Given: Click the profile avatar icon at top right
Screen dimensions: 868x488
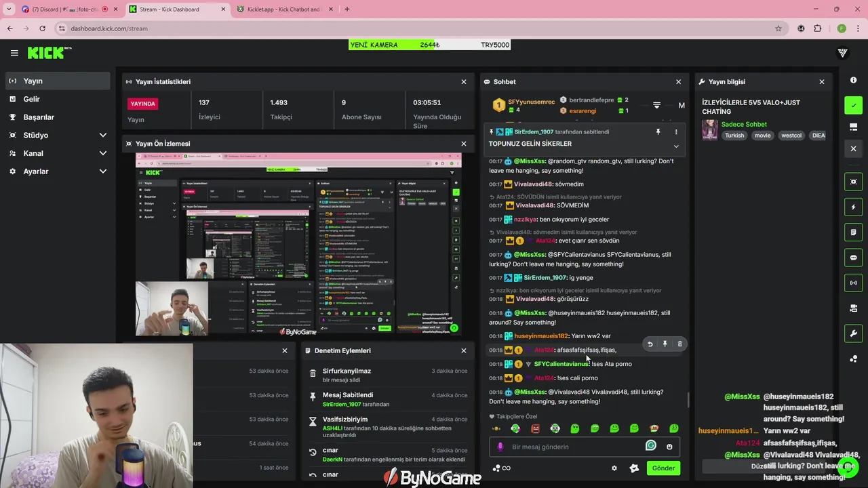Looking at the screenshot, I should (x=843, y=52).
